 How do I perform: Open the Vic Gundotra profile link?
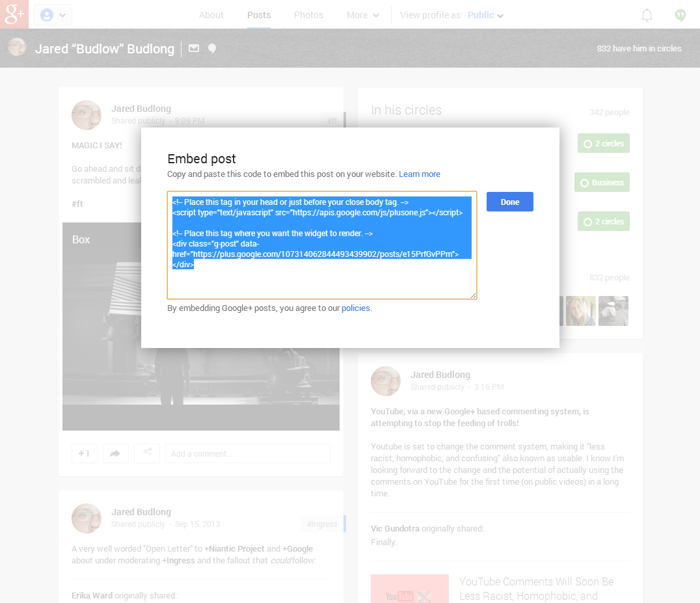[395, 528]
